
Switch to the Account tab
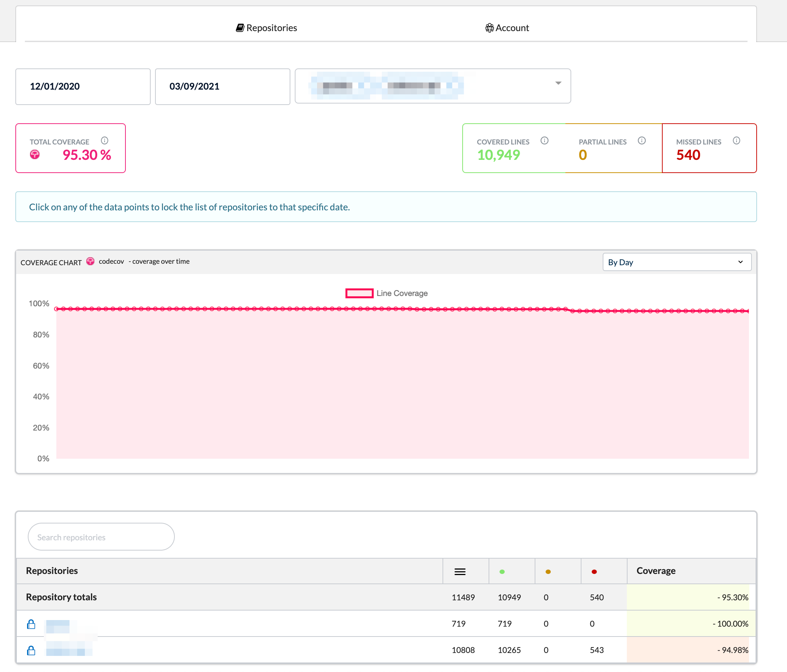[507, 28]
